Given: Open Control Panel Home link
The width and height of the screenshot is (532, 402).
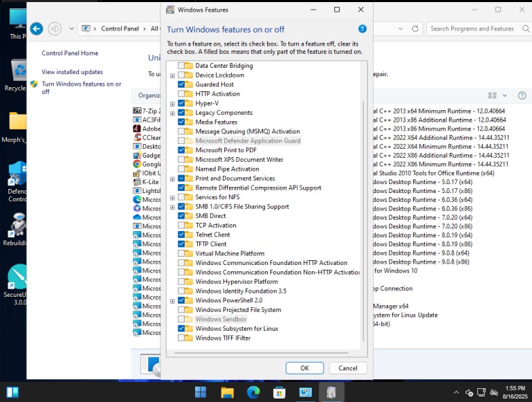Looking at the screenshot, I should coord(70,53).
